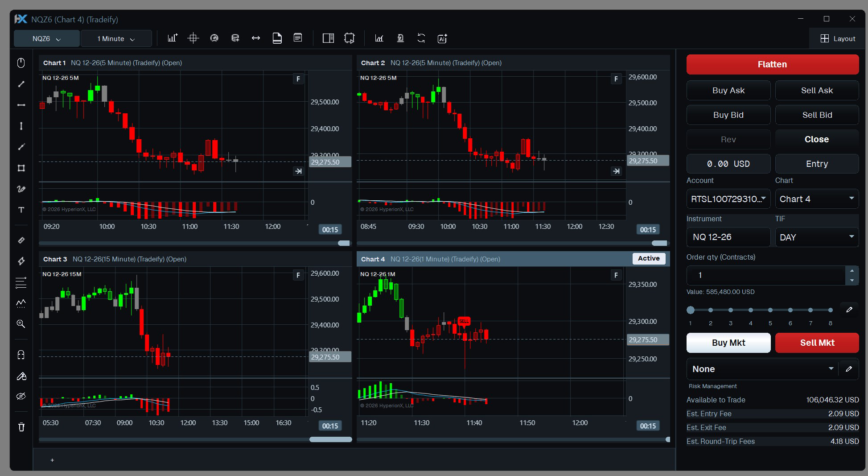Click the magnifier zoom-in tool

click(x=21, y=324)
